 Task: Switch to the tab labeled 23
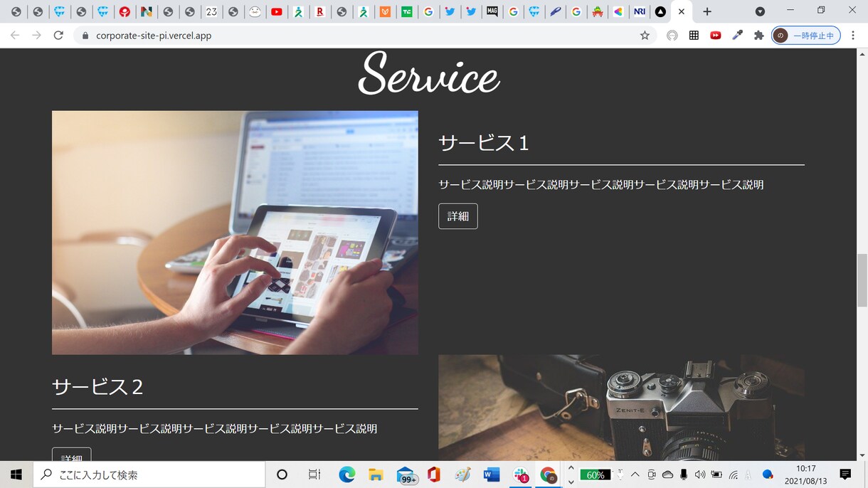tap(211, 11)
